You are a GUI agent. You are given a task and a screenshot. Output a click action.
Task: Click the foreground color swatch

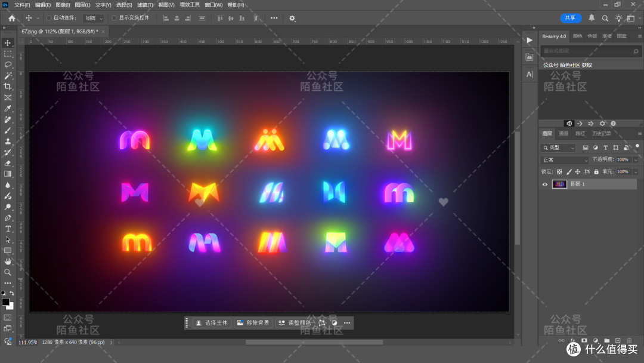6,302
